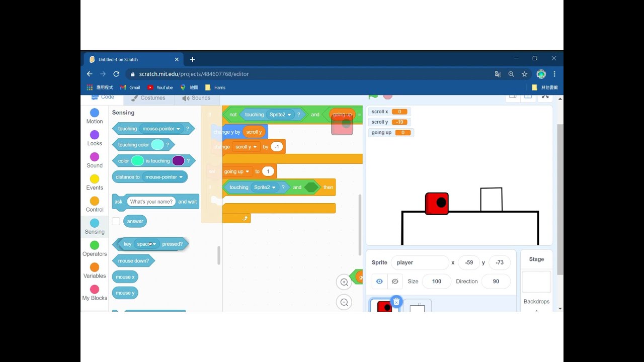This screenshot has height=362, width=644.
Task: Select the Sound block category
Action: click(95, 160)
